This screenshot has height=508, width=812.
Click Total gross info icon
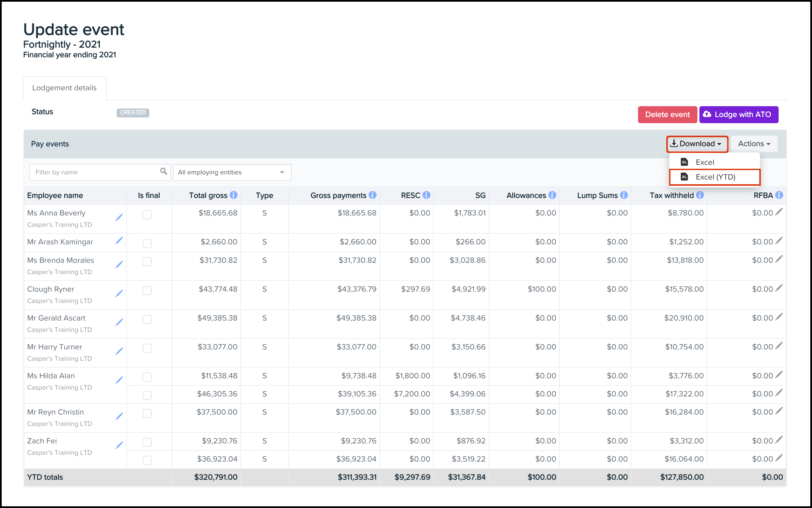tap(234, 195)
